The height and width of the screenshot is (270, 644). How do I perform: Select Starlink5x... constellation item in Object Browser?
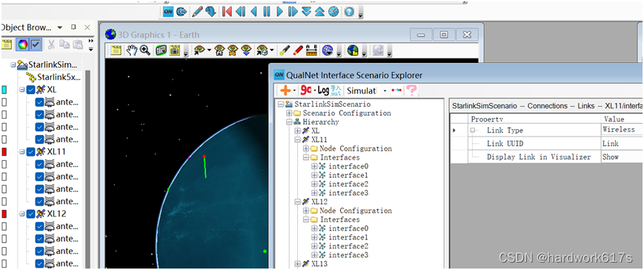[x=59, y=77]
